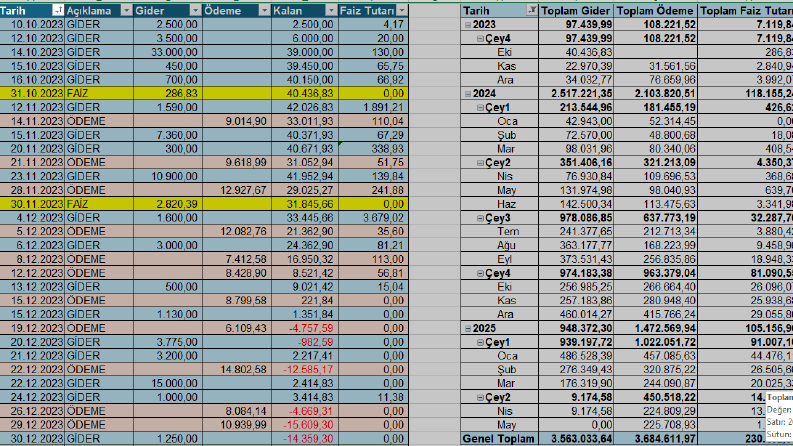Image resolution: width=793 pixels, height=446 pixels.
Task: Select the Ödeme cell 9.014,90
Action: point(237,121)
